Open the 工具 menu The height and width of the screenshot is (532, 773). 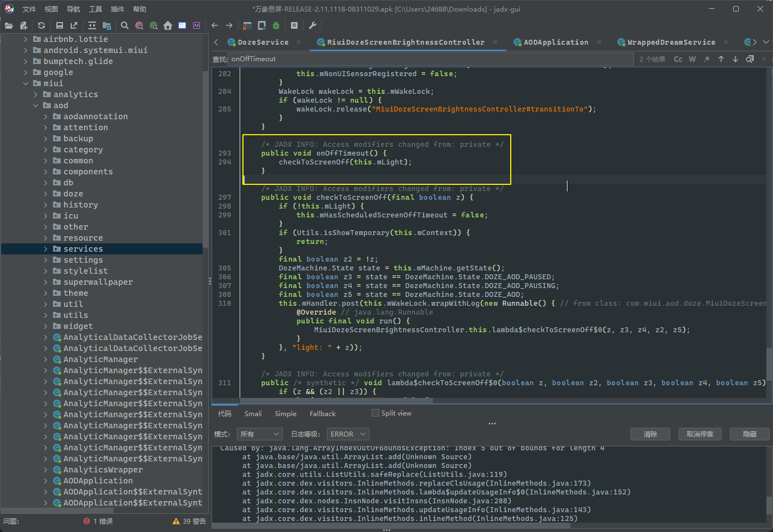(96, 9)
